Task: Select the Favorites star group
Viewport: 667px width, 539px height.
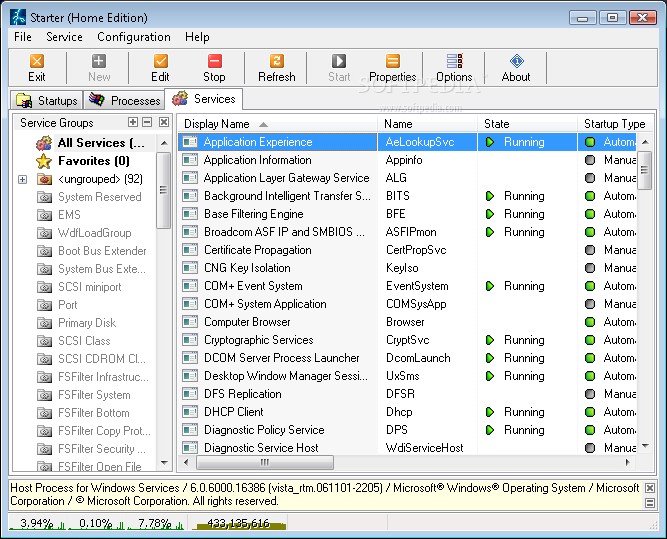Action: pyautogui.click(x=93, y=161)
